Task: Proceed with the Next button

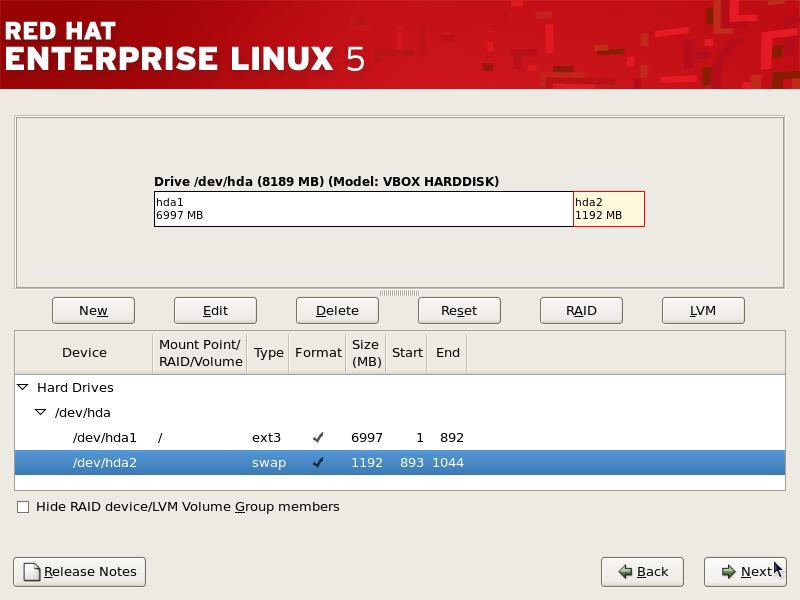Action: (x=745, y=572)
